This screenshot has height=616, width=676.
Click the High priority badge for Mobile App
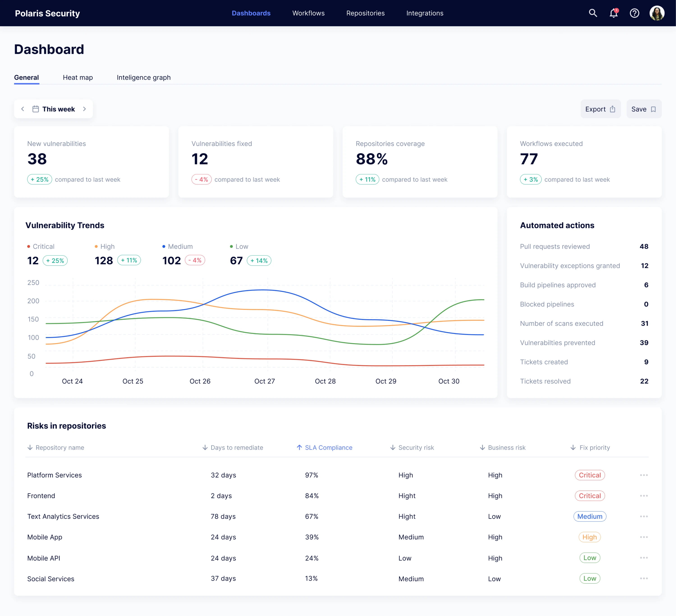point(589,537)
